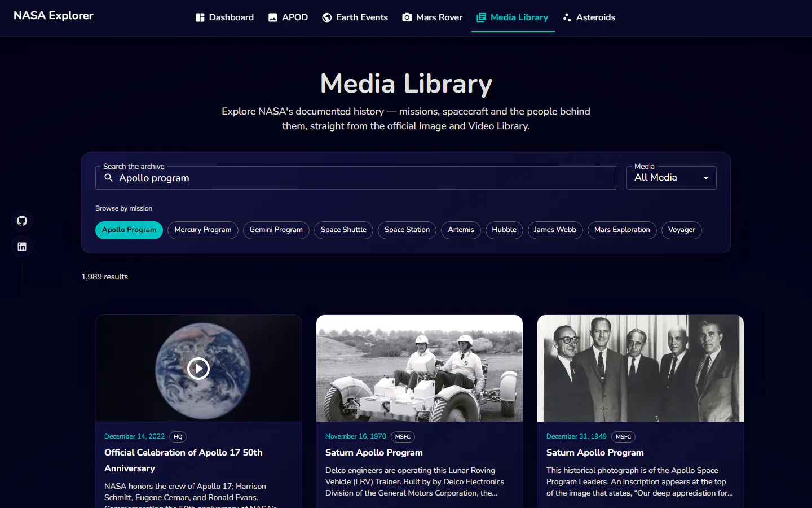Open the Media type dropdown
The image size is (812, 508).
[x=672, y=178]
